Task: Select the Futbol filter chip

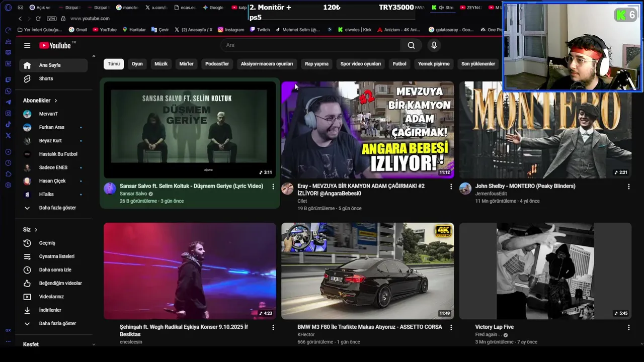Action: 399,64
